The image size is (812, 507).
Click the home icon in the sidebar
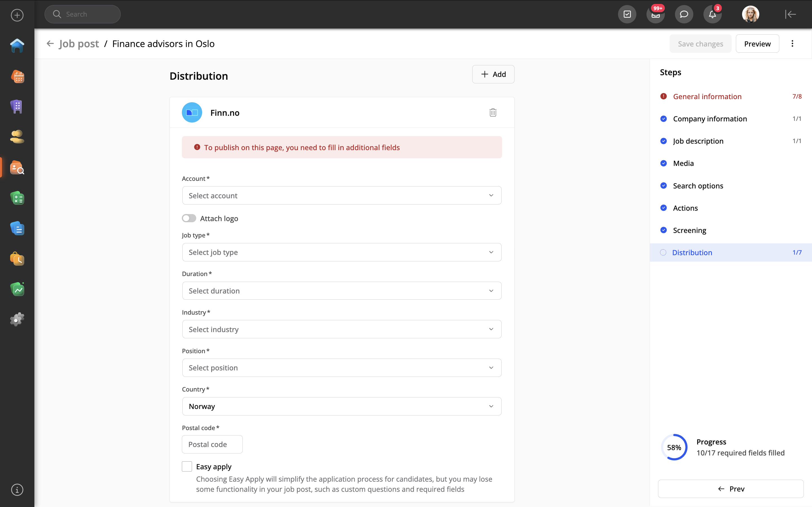pos(17,46)
